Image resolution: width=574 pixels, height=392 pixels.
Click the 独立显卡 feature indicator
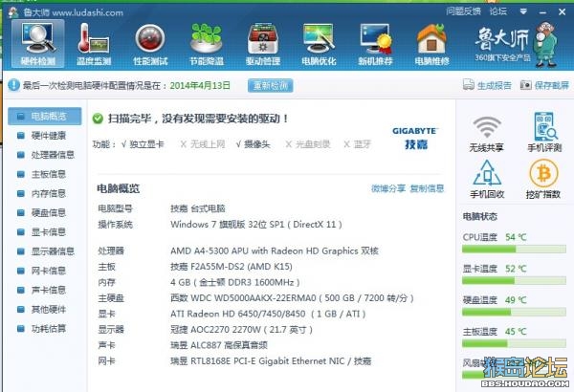pyautogui.click(x=143, y=144)
